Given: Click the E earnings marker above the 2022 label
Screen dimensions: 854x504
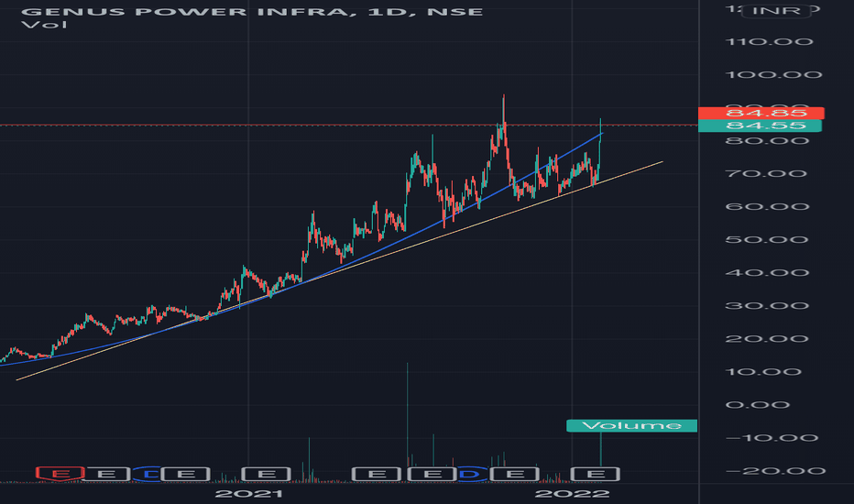Looking at the screenshot, I should [595, 474].
